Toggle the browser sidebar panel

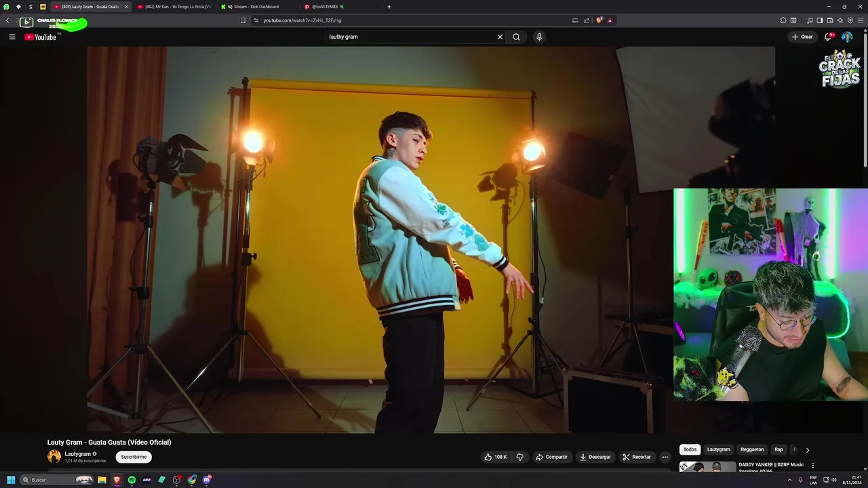tap(819, 20)
